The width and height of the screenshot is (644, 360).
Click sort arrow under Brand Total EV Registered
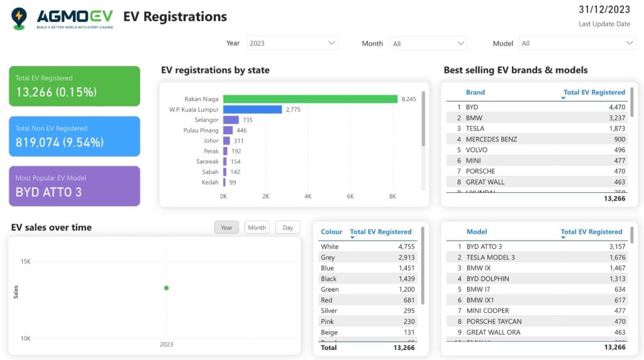[563, 99]
